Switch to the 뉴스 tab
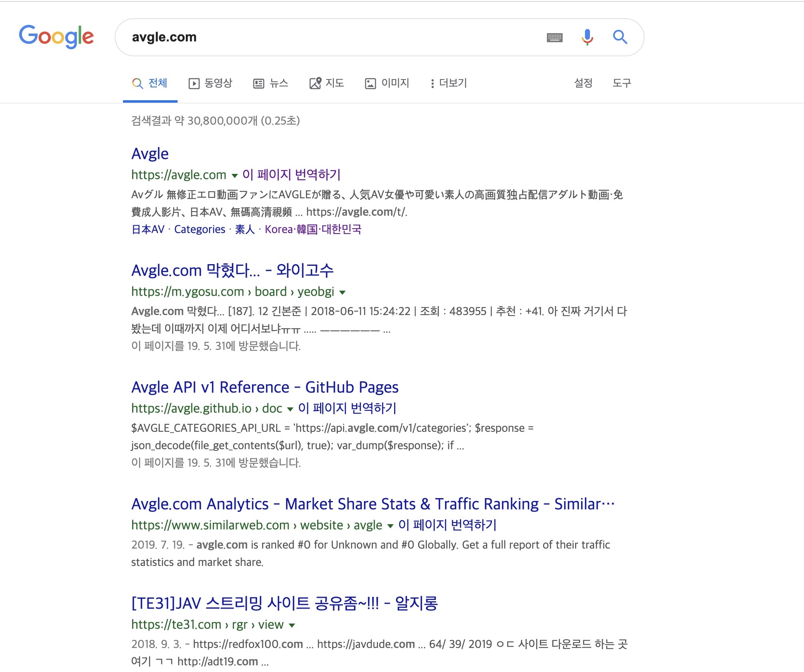This screenshot has height=672, width=804. tap(271, 84)
